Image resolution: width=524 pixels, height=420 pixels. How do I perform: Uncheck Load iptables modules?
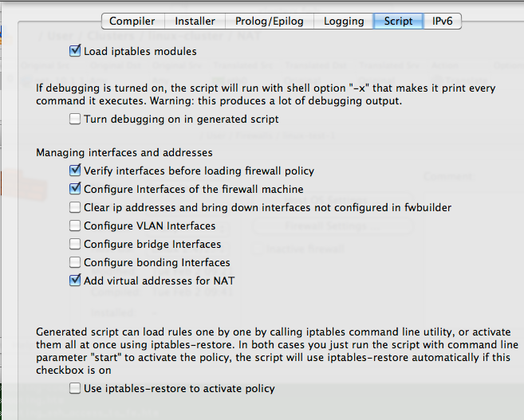coord(76,51)
